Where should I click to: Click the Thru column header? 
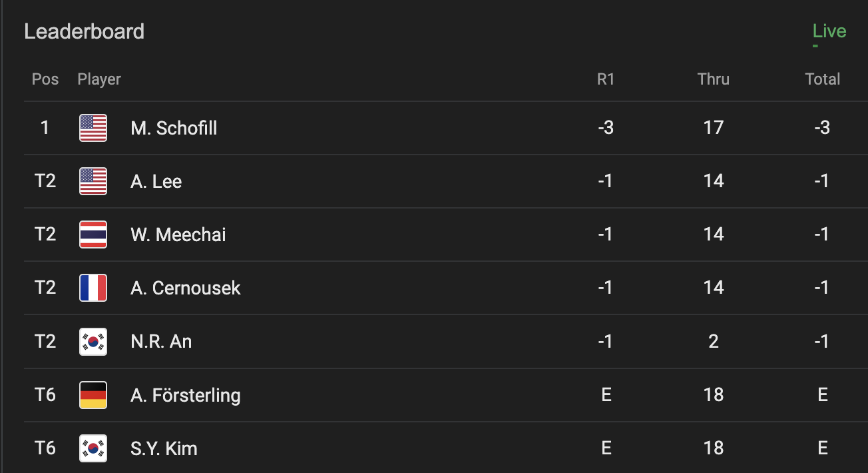point(714,79)
